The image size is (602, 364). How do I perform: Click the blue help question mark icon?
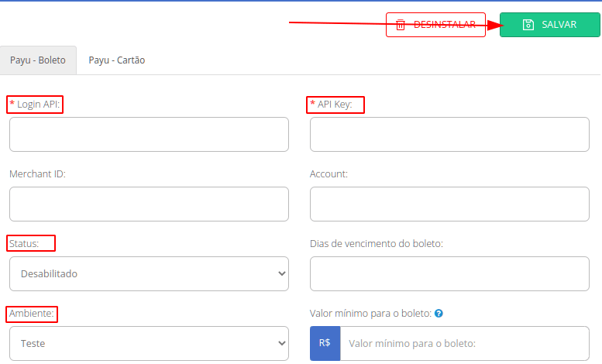(x=439, y=314)
